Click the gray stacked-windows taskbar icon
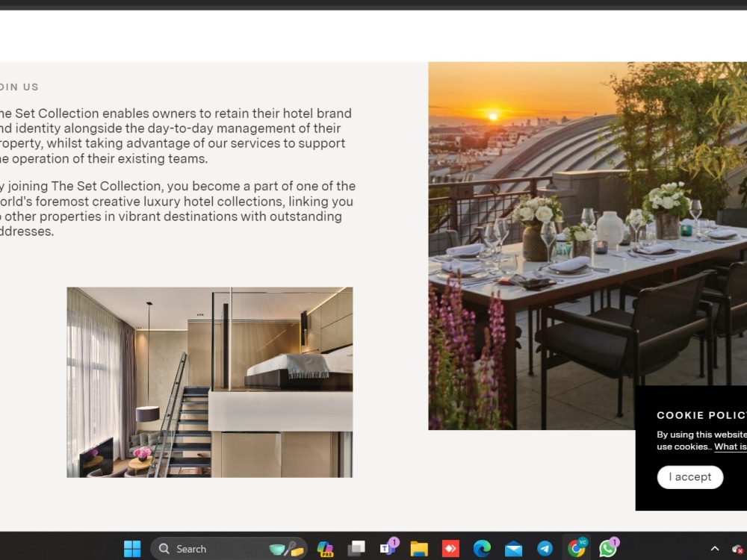 point(356,548)
